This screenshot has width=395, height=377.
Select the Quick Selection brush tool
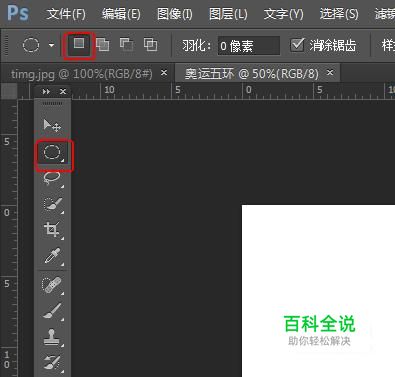click(52, 204)
